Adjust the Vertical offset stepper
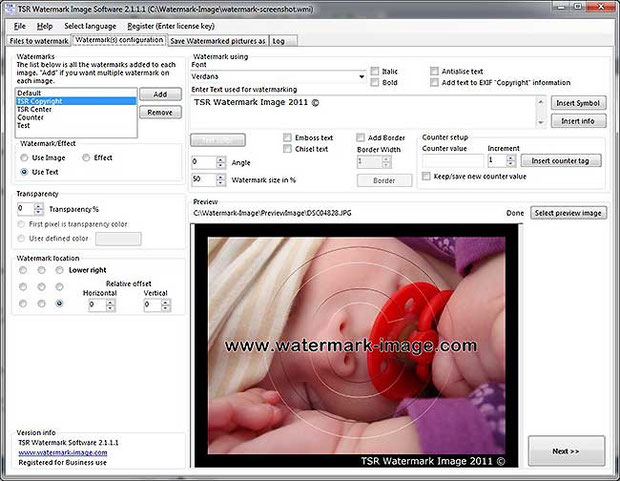The width and height of the screenshot is (620, 481). [x=166, y=305]
